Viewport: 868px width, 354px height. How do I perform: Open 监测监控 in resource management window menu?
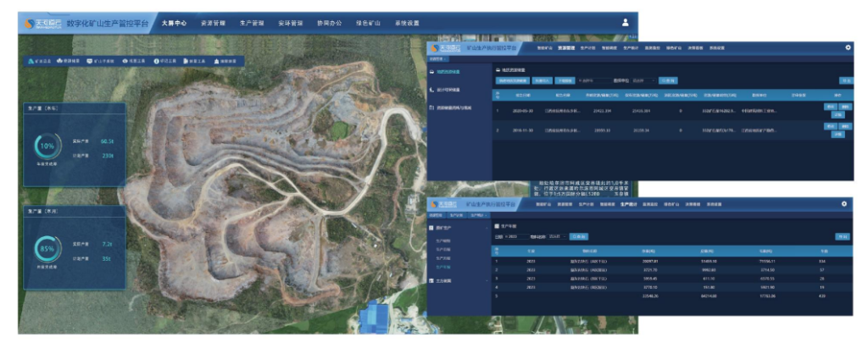click(x=653, y=48)
